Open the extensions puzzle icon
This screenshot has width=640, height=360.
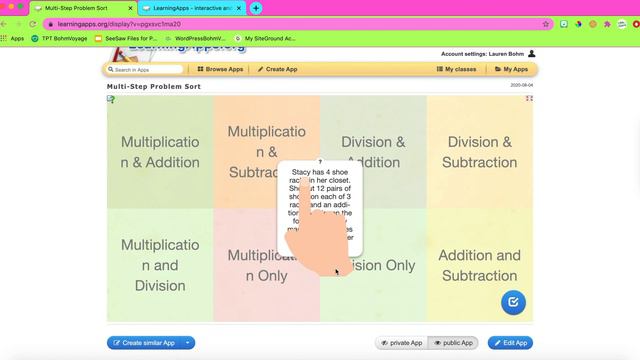pyautogui.click(x=607, y=24)
